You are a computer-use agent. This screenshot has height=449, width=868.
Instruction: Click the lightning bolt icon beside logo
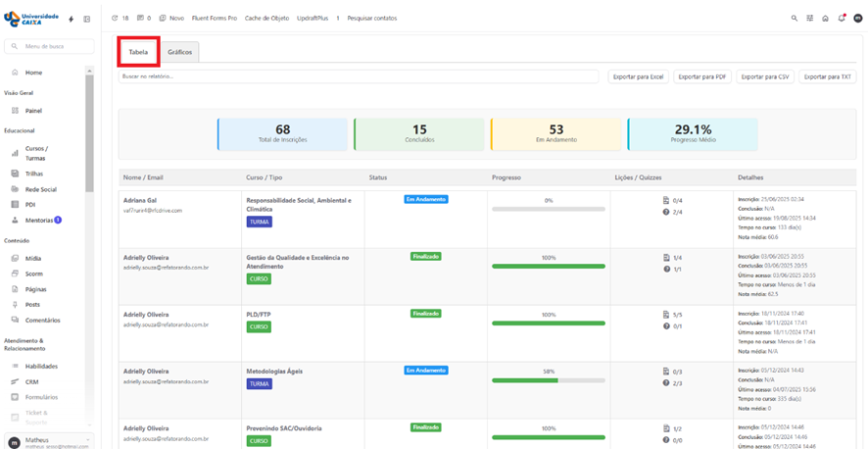click(71, 19)
